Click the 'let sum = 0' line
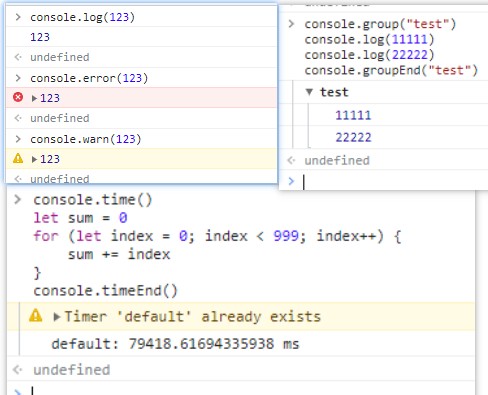This screenshot has width=488, height=395. 80,218
